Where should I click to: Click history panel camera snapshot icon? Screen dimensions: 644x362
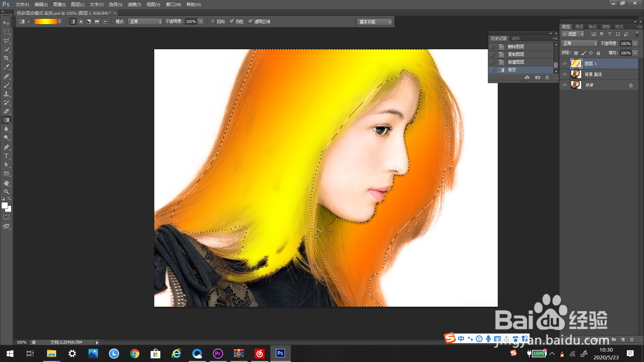point(538,77)
